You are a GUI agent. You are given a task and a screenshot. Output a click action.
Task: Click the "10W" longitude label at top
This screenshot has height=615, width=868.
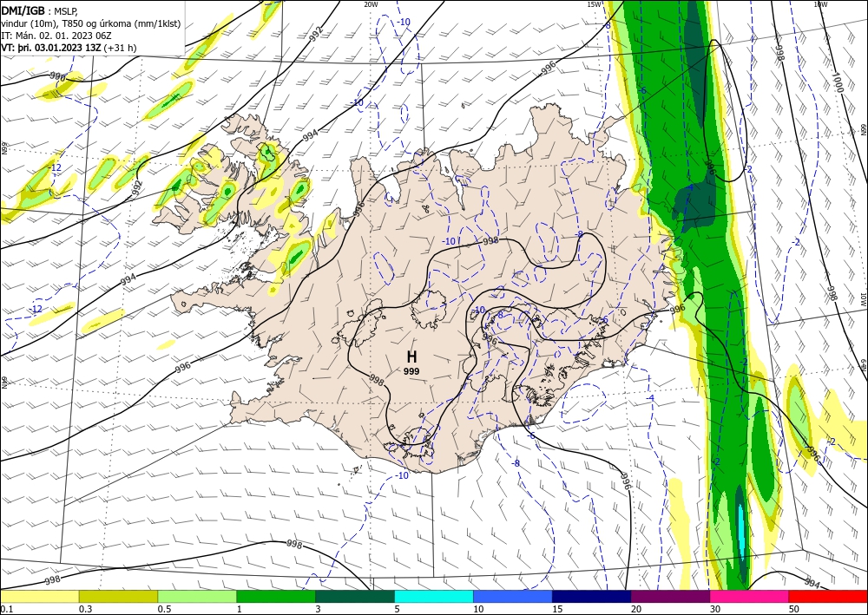tap(820, 4)
